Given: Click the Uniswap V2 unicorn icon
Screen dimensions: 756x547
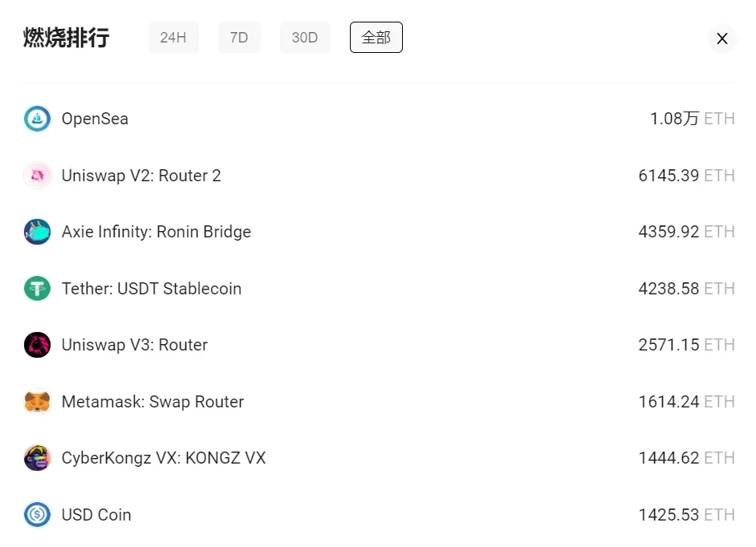Looking at the screenshot, I should tap(37, 176).
